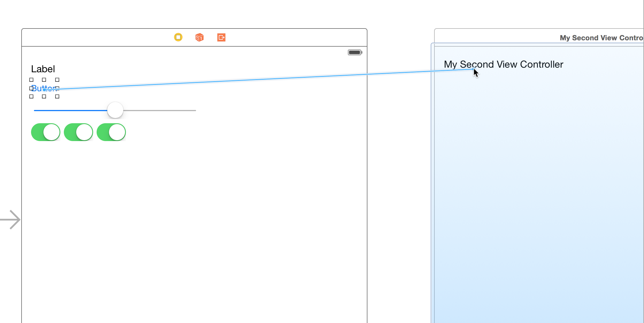Click the gray slider track right portion
644x323 pixels.
click(160, 110)
